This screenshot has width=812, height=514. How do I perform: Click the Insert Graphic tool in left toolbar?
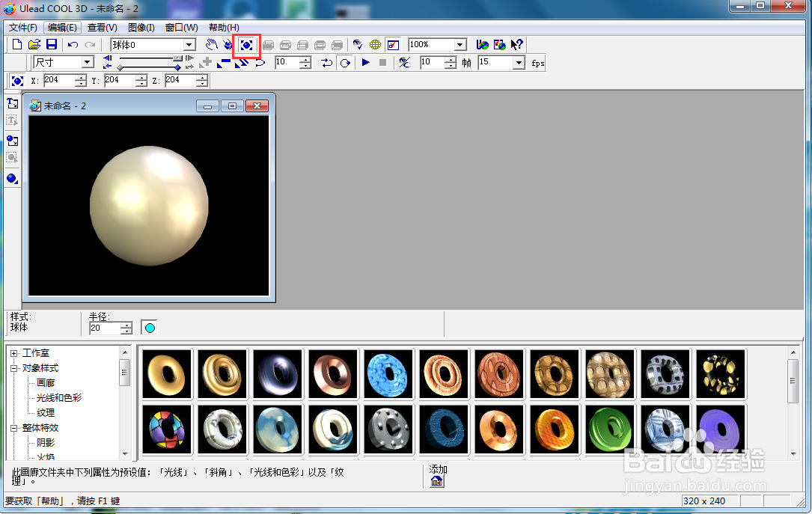tap(13, 141)
